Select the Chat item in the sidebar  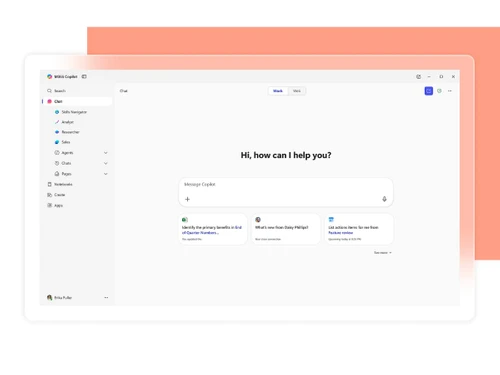(77, 101)
